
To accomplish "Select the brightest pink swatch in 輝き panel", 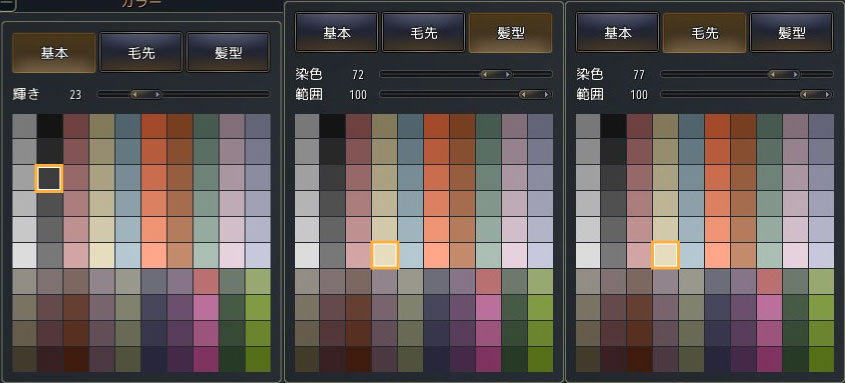I will point(206,307).
